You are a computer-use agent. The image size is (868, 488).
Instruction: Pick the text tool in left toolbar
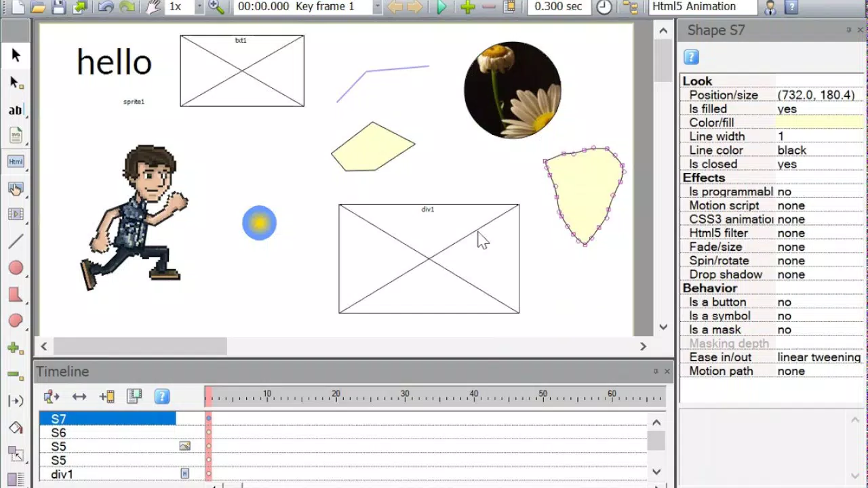tap(16, 110)
